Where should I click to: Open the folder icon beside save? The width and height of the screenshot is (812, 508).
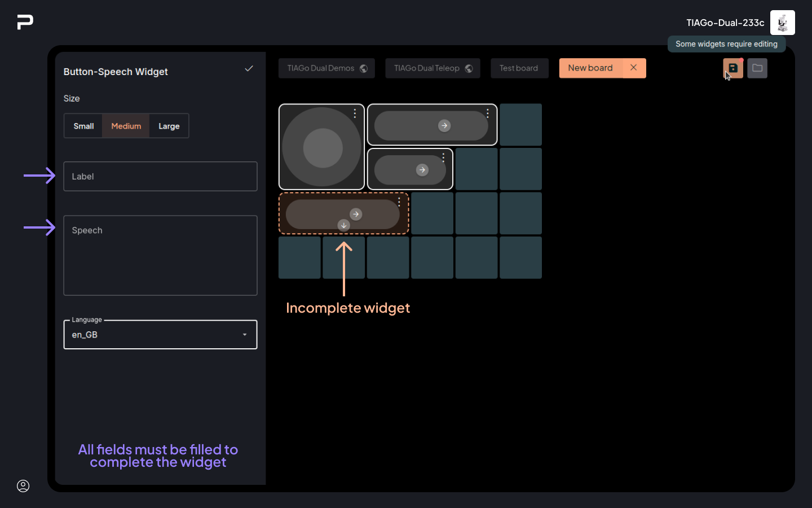pyautogui.click(x=757, y=68)
